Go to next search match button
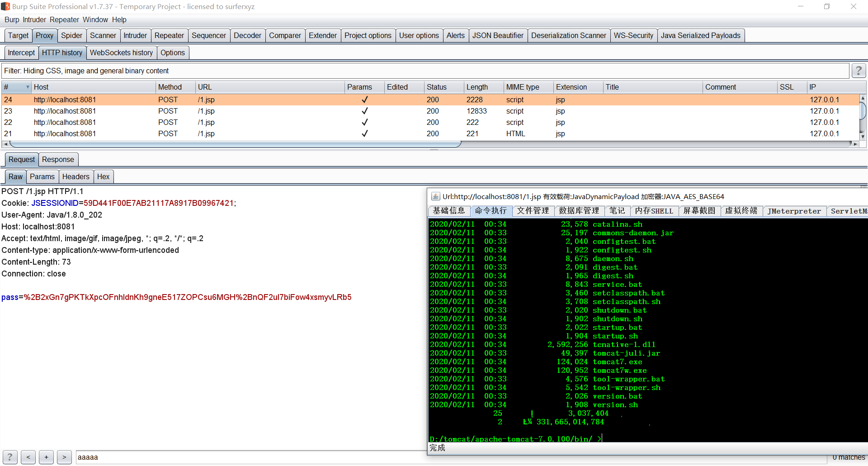868x466 pixels. 64,457
